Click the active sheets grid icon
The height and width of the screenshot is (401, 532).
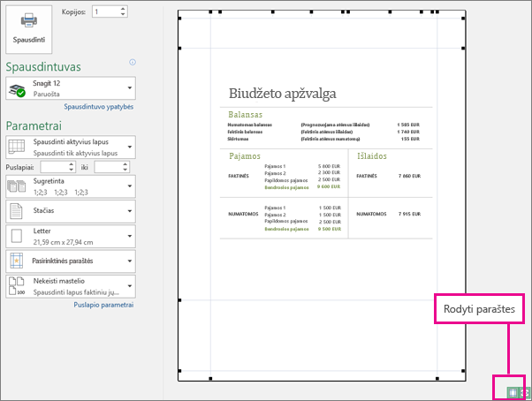(x=16, y=147)
